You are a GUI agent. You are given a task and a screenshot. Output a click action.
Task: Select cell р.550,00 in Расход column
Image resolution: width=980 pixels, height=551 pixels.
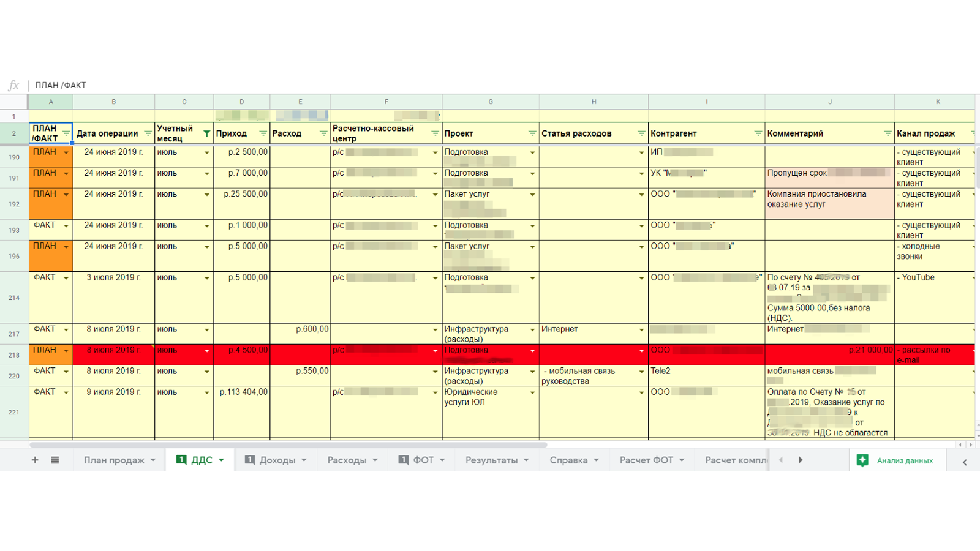[300, 376]
